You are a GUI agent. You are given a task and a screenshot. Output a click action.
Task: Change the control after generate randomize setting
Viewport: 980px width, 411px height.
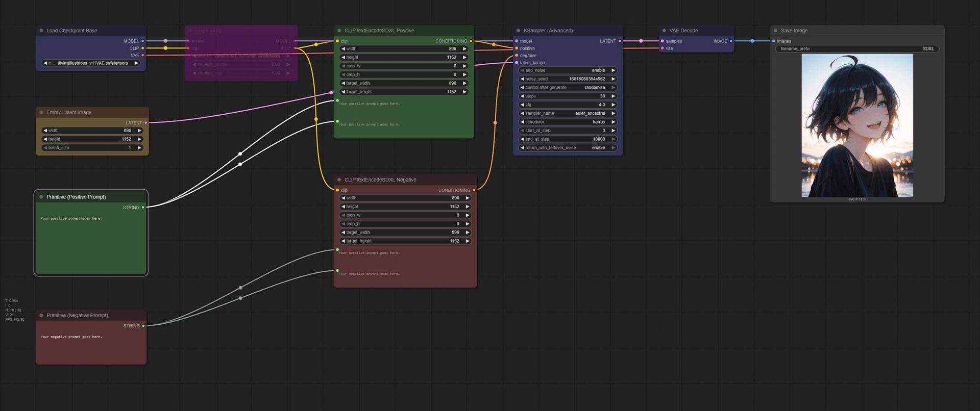pyautogui.click(x=568, y=88)
